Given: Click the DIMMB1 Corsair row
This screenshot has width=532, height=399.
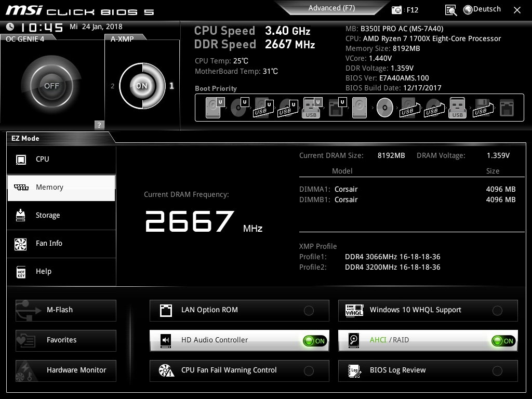Looking at the screenshot, I should click(407, 199).
